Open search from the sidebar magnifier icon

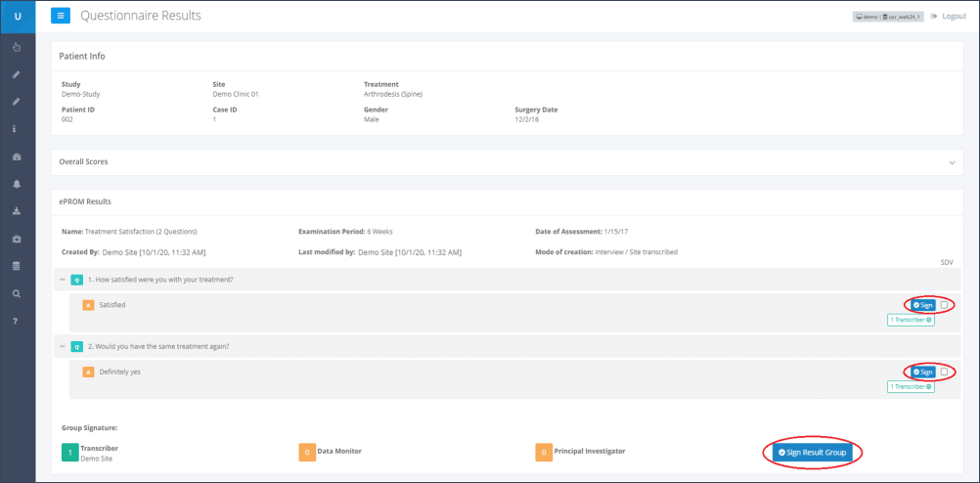(x=17, y=293)
